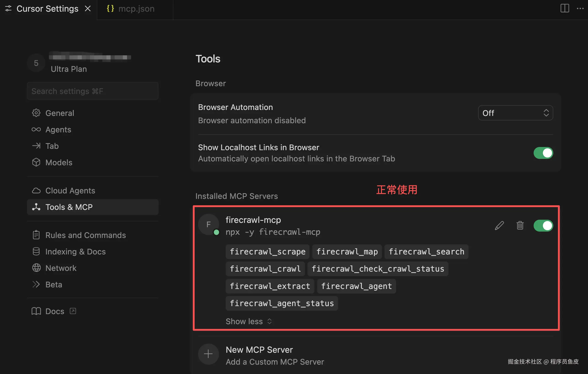Viewport: 588px width, 374px height.
Task: Click the split editor layout icon
Action: [564, 8]
